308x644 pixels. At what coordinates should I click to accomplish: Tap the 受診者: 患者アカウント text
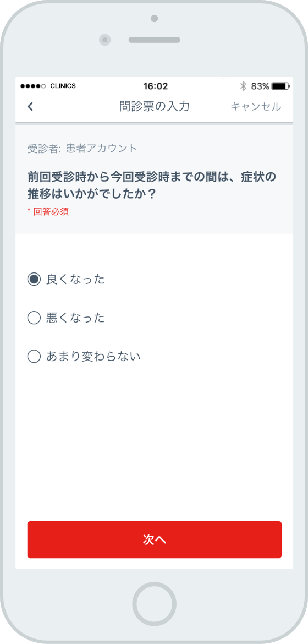click(82, 149)
